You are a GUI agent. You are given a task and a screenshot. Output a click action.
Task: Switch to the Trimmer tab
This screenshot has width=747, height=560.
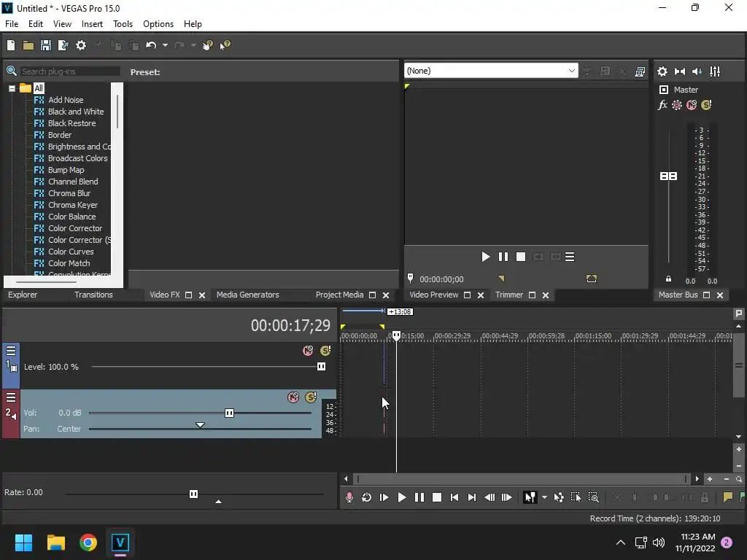point(508,295)
